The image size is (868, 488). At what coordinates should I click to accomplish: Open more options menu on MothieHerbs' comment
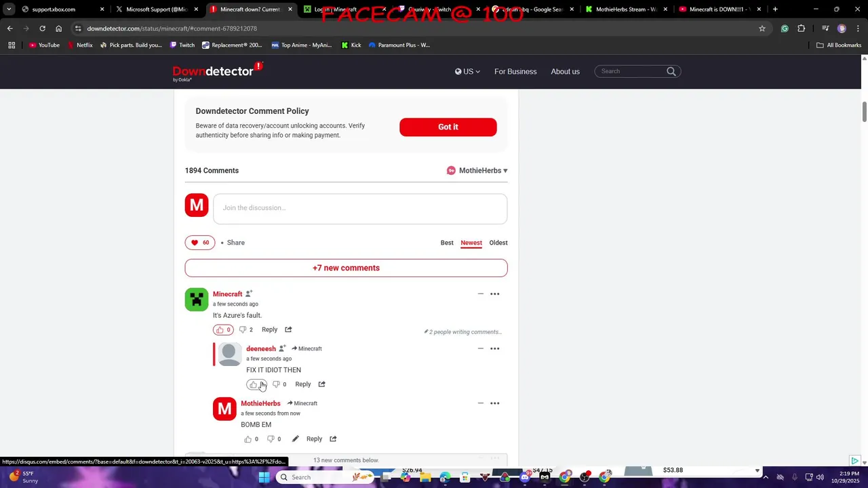pos(495,403)
